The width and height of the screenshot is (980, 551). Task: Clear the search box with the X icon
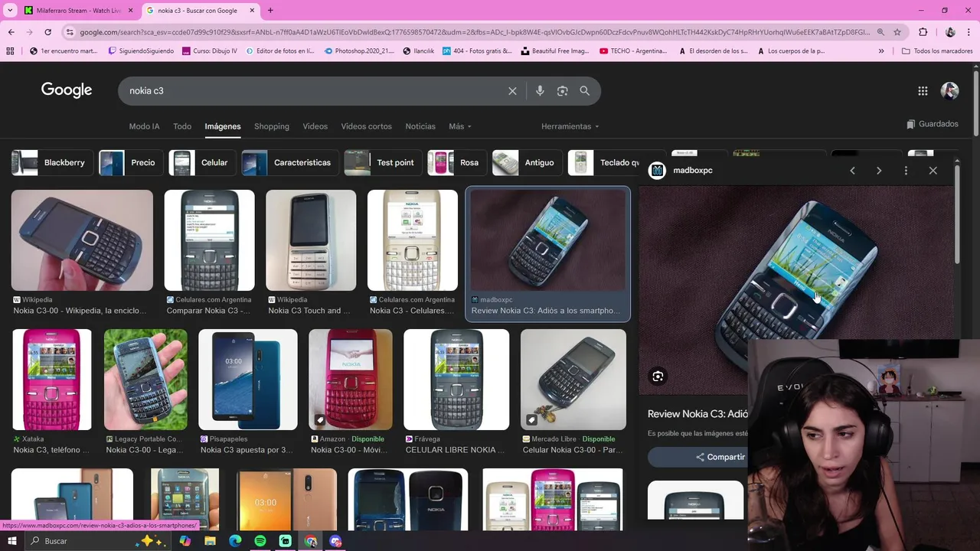pos(512,91)
